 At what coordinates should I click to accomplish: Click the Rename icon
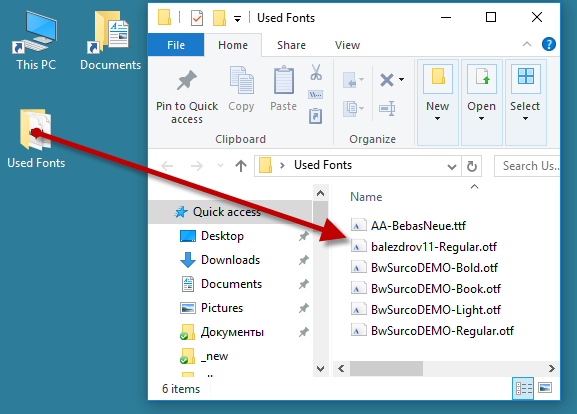387,109
